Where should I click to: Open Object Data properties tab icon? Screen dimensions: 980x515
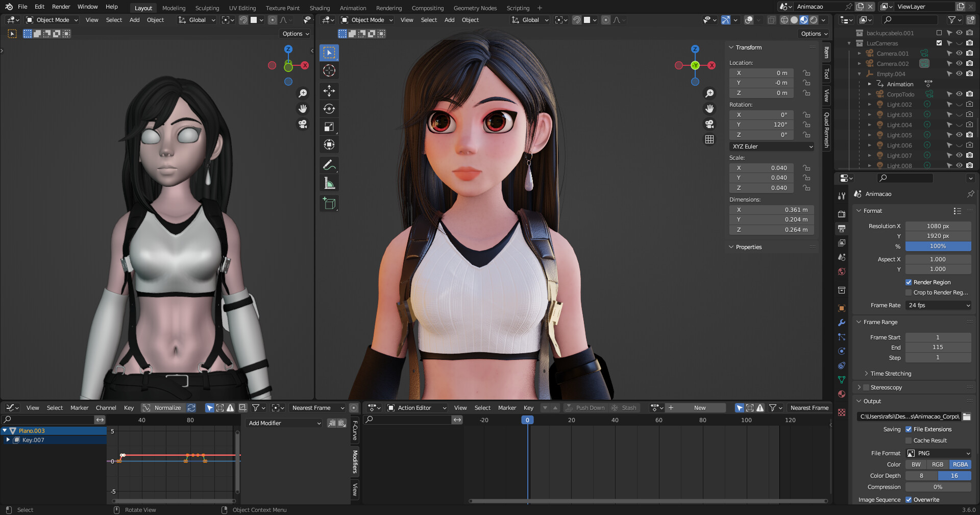click(842, 380)
